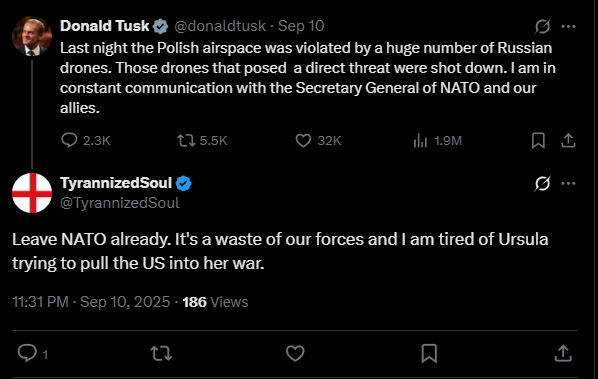Bookmark Donald Tusk's post
The height and width of the screenshot is (379, 598).
(x=538, y=140)
